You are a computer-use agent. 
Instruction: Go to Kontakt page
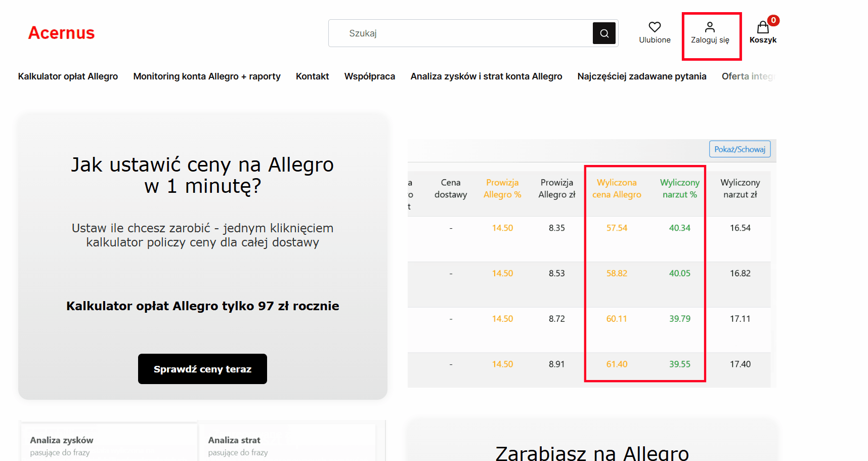pos(312,76)
